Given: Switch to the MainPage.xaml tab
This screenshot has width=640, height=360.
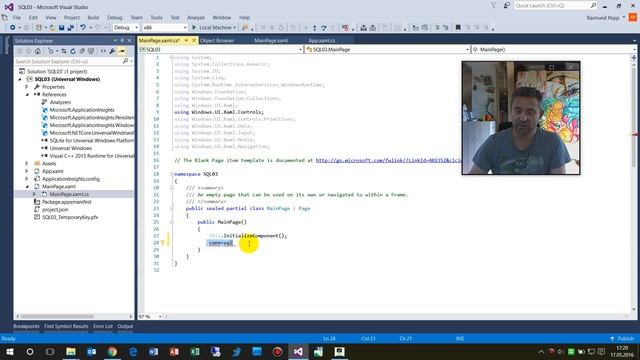Looking at the screenshot, I should (271, 40).
